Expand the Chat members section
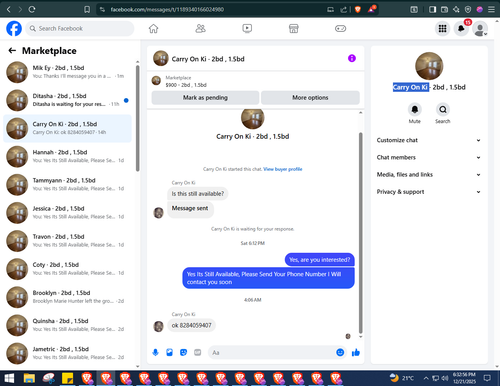 429,157
